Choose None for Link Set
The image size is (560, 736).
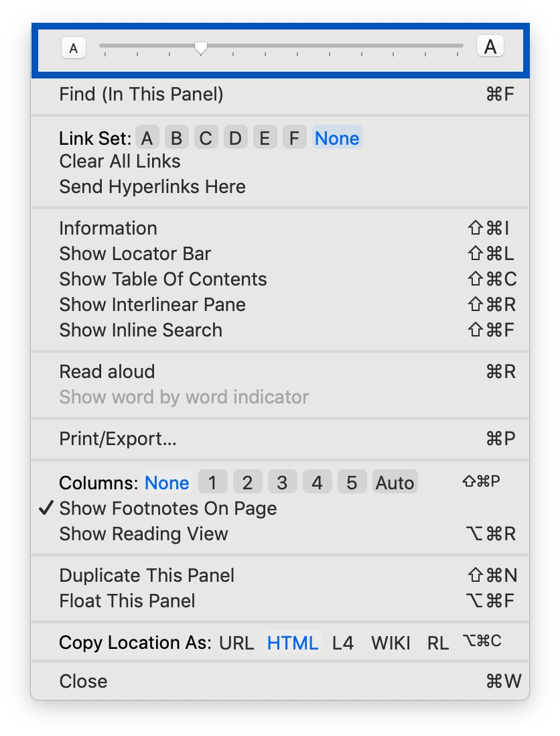pos(337,137)
